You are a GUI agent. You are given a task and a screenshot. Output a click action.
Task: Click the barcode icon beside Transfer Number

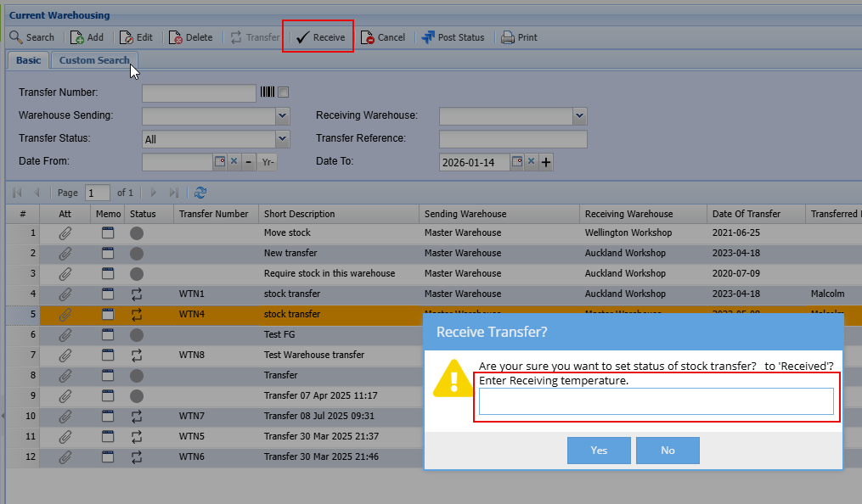(x=268, y=92)
